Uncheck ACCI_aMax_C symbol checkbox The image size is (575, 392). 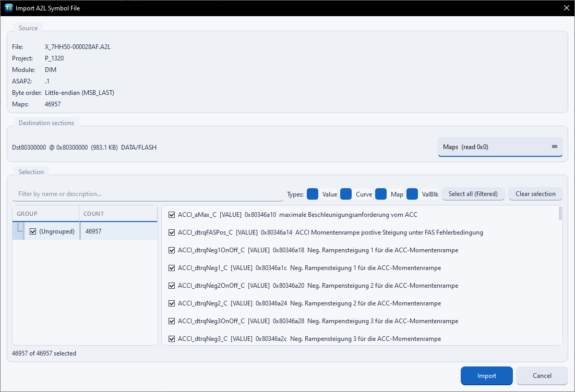coord(171,215)
